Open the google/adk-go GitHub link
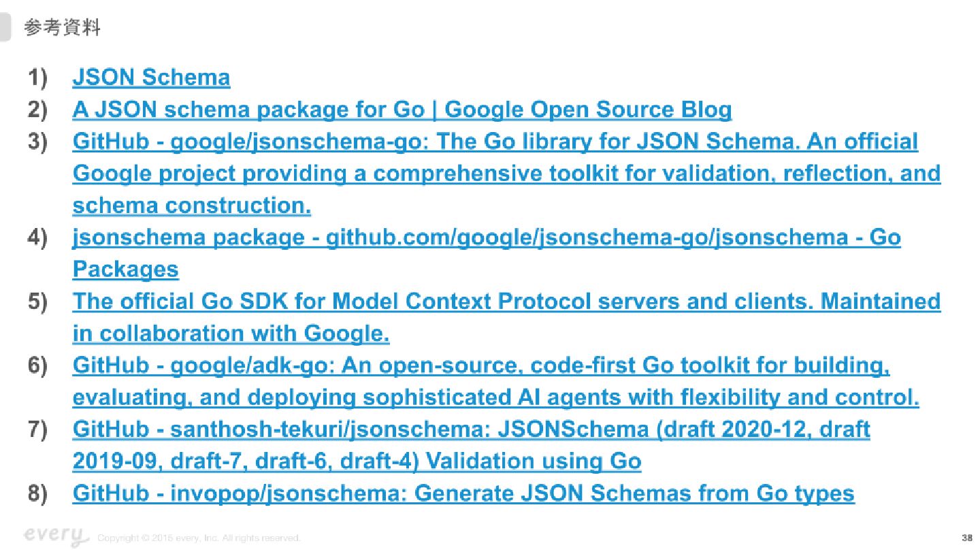 pyautogui.click(x=496, y=381)
